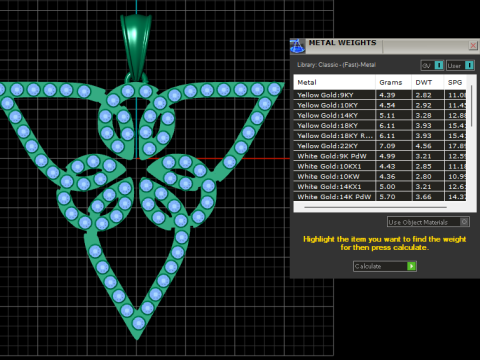Viewport: 480px width, 360px height.
Task: Click the 5.00 grams value
Action: click(x=387, y=187)
